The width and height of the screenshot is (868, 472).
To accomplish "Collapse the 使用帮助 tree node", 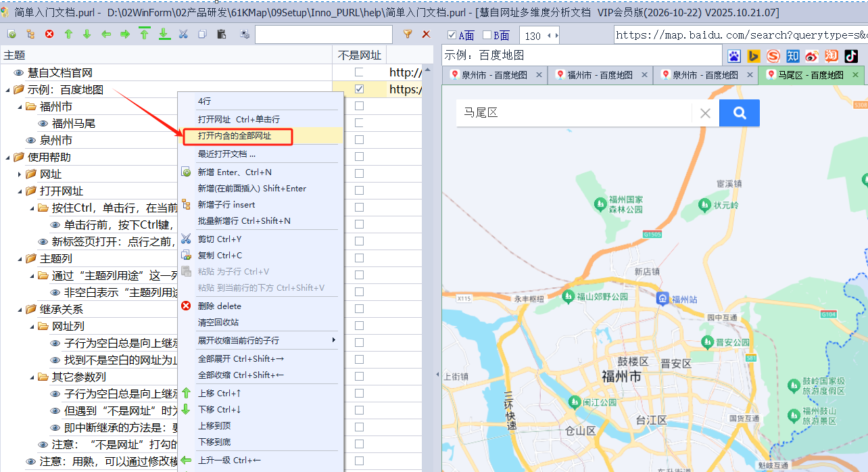I will (7, 157).
